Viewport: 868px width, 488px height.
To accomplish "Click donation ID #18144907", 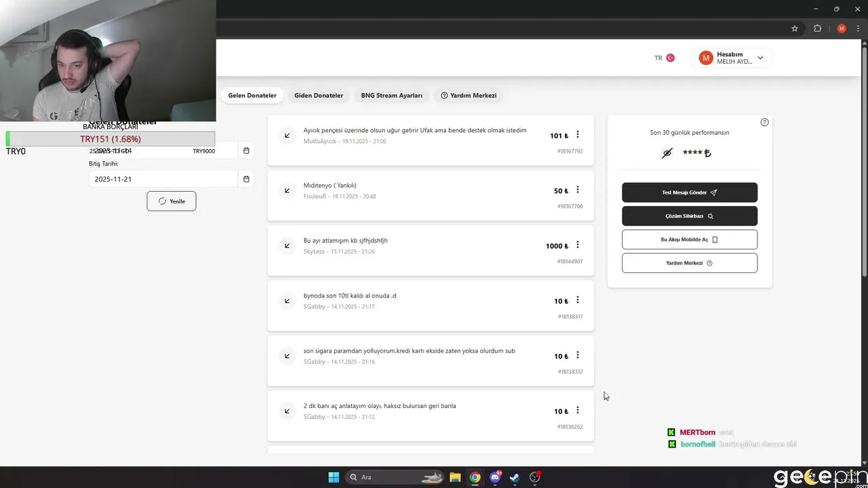I will pos(570,262).
